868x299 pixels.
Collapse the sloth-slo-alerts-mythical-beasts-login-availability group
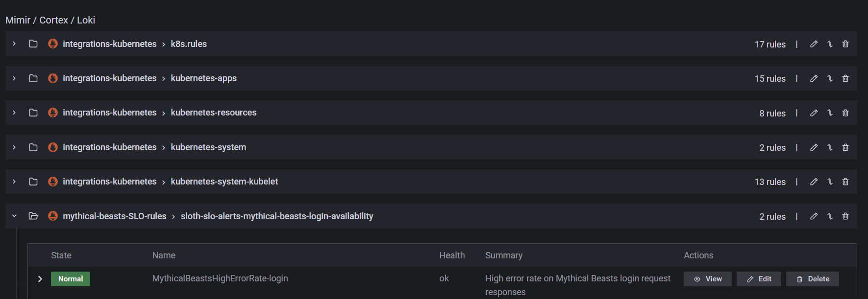click(x=14, y=216)
